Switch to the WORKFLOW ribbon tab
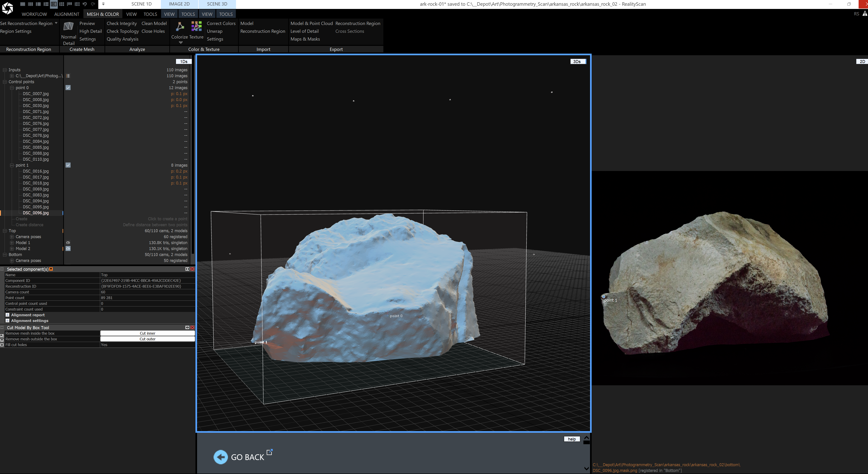 tap(34, 14)
